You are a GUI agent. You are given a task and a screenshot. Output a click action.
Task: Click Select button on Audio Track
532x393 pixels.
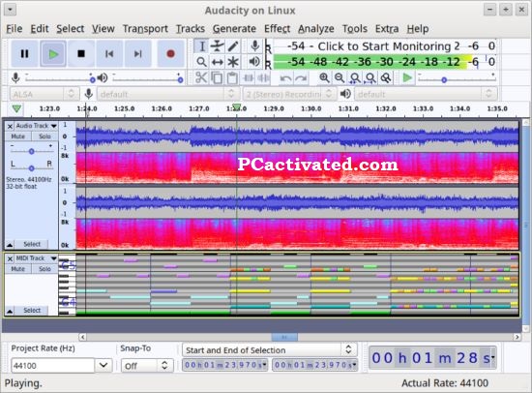point(32,244)
